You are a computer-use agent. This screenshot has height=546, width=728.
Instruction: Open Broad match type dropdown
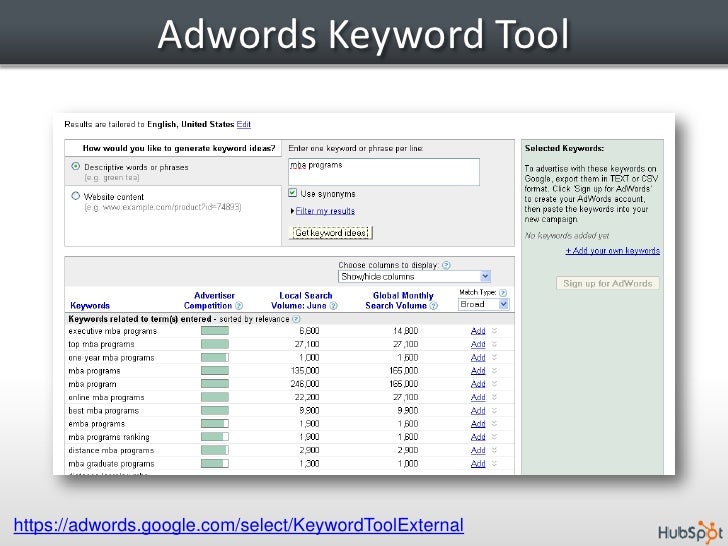click(483, 305)
